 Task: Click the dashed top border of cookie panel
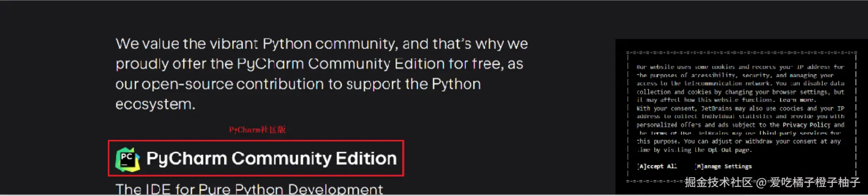pos(741,53)
